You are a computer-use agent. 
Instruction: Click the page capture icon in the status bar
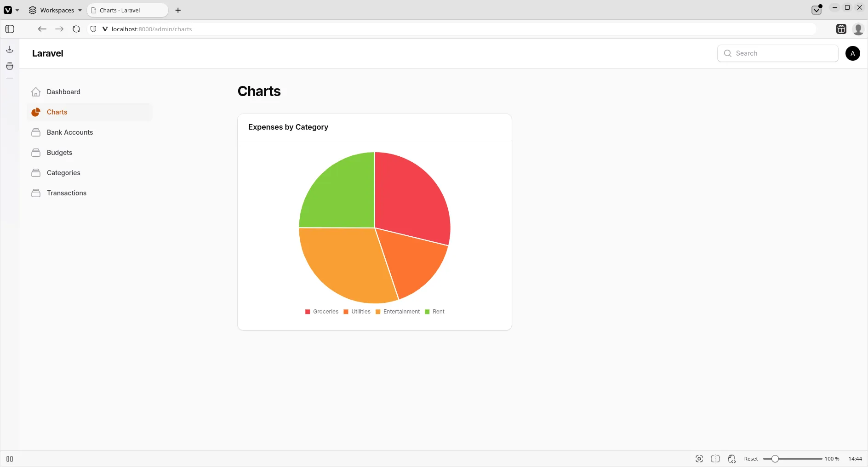(699, 459)
